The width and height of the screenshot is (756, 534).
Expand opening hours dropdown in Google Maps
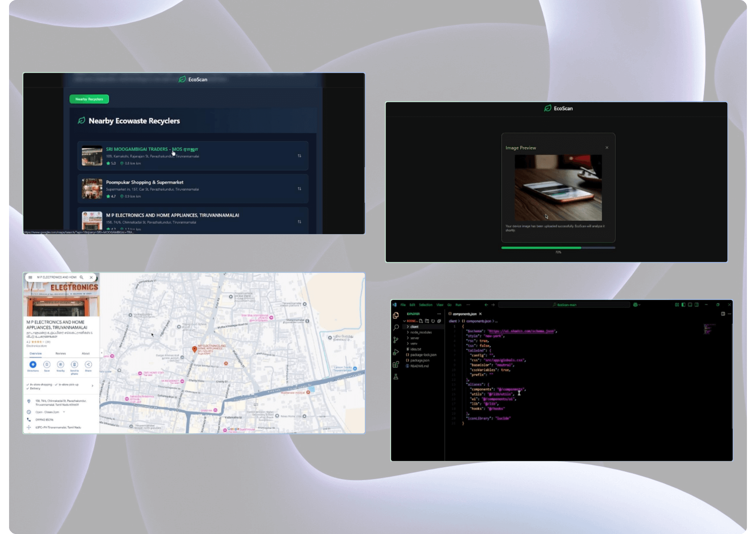pyautogui.click(x=64, y=412)
